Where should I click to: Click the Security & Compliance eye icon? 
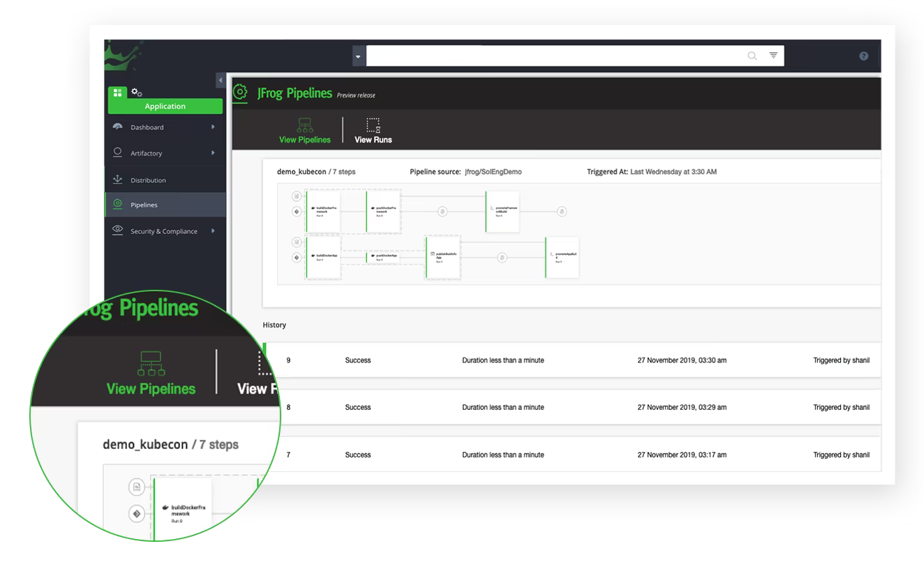click(x=117, y=230)
